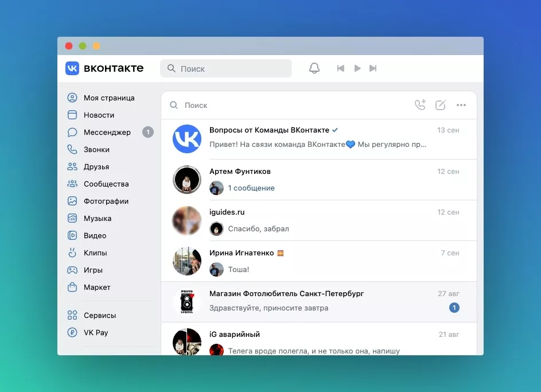The width and height of the screenshot is (541, 392).
Task: Click the blurred iguides.ru avatar
Action: 187,220
